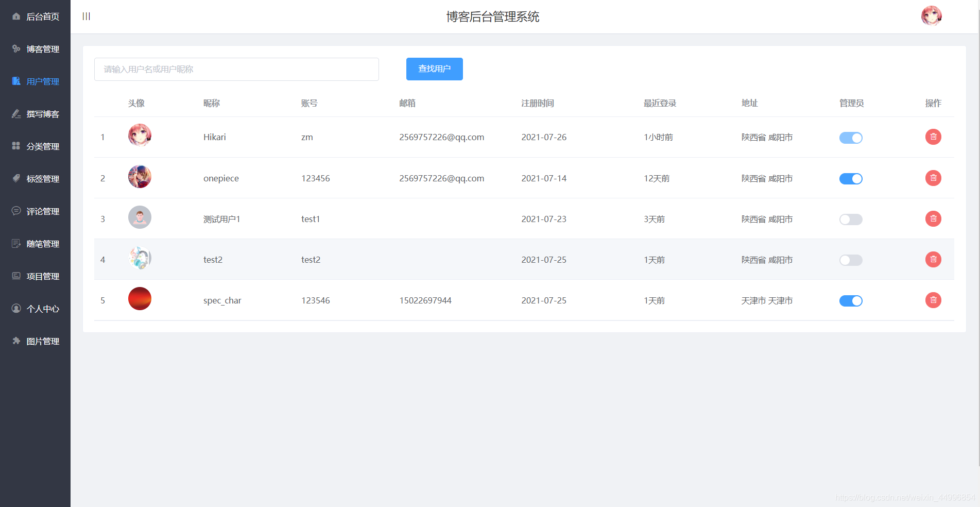980x507 pixels.
Task: Enable admin switch for test2 row
Action: 851,260
